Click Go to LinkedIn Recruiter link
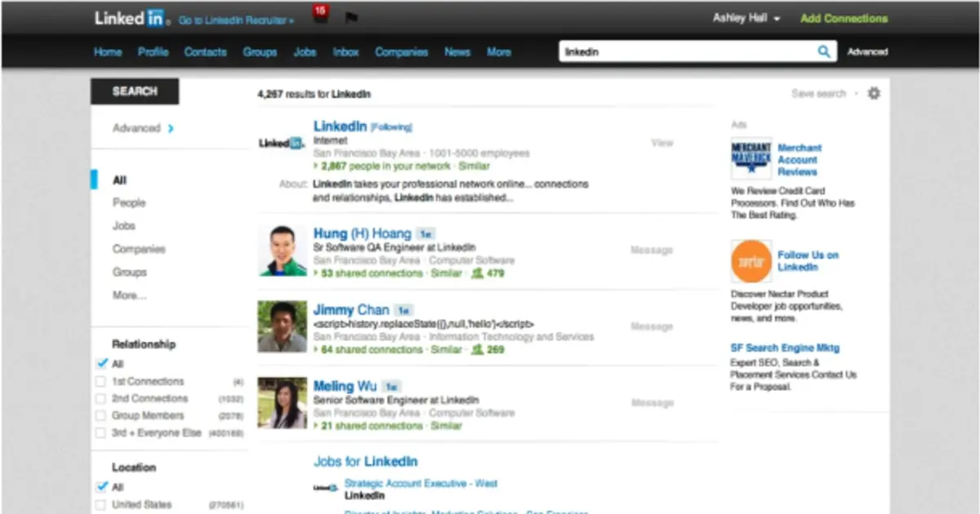This screenshot has height=514, width=980. pos(236,20)
